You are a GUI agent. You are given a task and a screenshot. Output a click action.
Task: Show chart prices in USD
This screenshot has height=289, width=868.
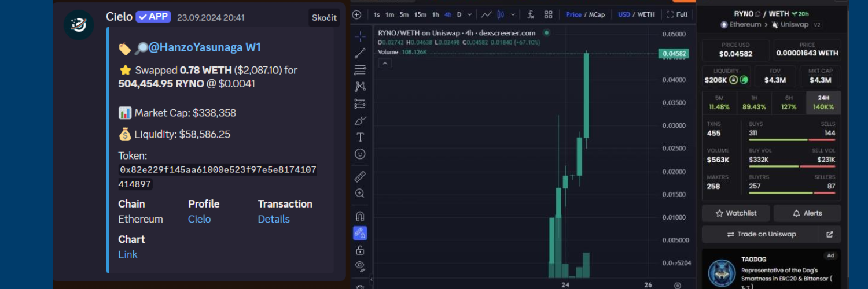624,14
